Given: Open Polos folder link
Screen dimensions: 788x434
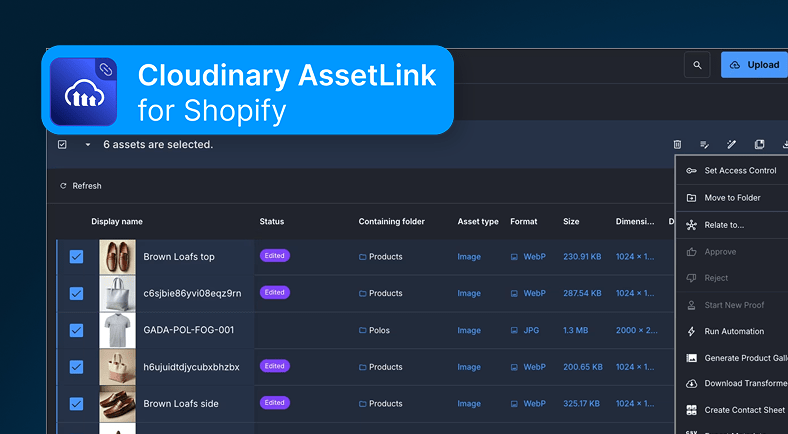Looking at the screenshot, I should (374, 331).
